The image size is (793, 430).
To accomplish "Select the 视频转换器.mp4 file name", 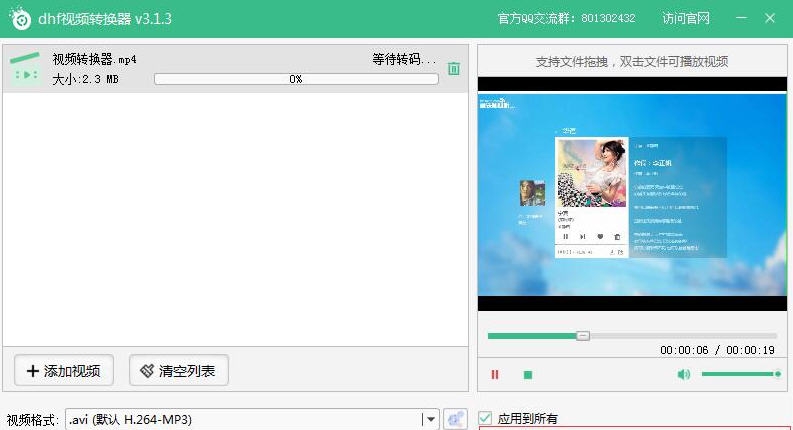I will (x=95, y=59).
